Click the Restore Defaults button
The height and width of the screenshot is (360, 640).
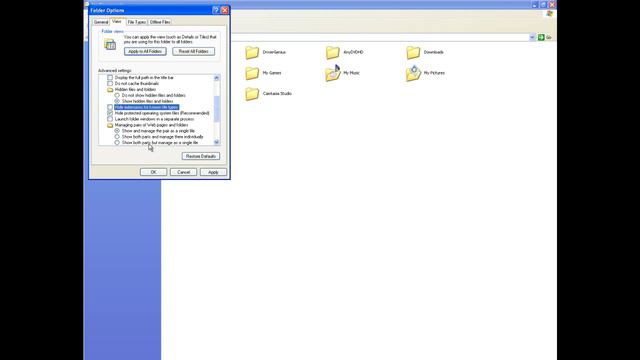pyautogui.click(x=201, y=156)
